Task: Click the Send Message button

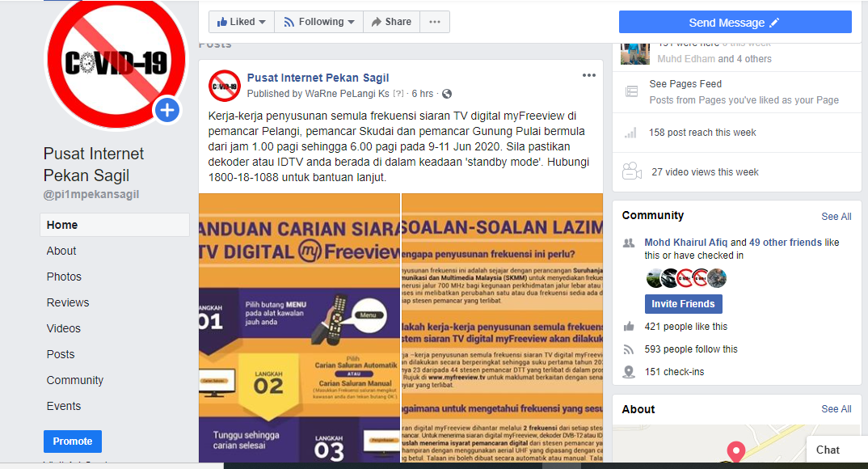Action: click(x=735, y=22)
